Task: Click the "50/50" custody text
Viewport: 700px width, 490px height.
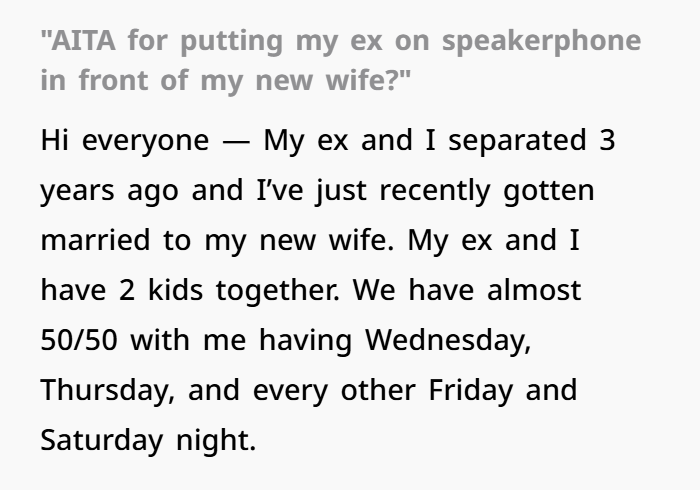Action: [x=79, y=340]
